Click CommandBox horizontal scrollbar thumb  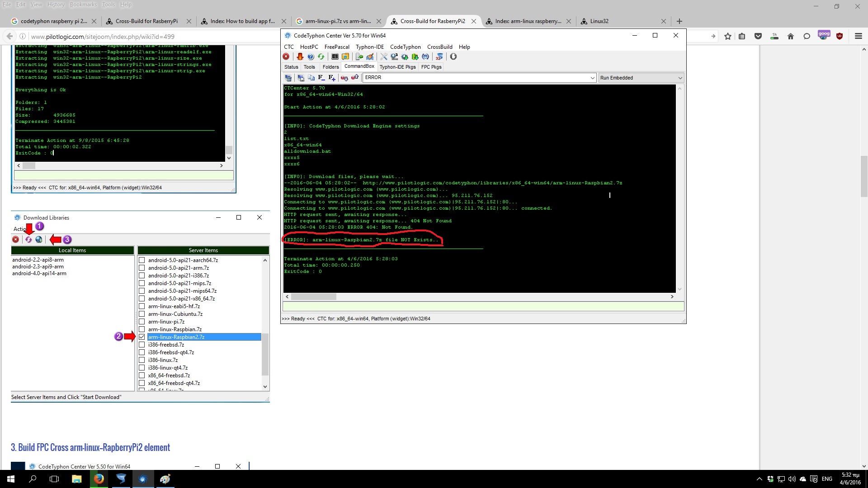click(x=313, y=297)
